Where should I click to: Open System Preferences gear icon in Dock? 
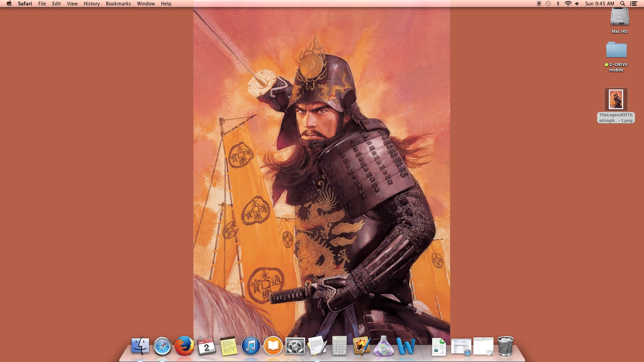[295, 346]
